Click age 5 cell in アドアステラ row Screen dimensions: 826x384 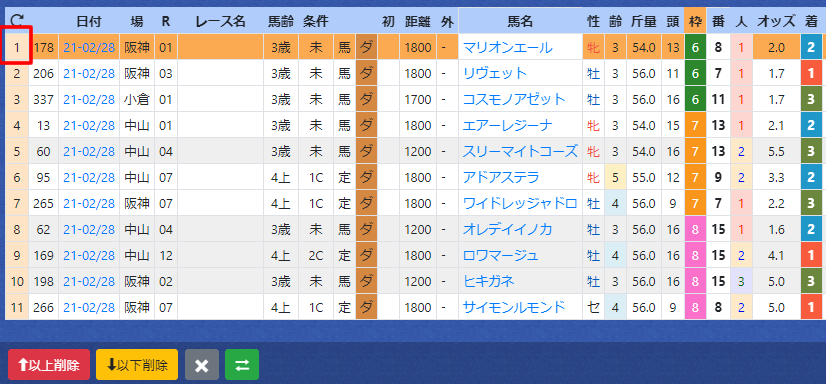615,178
